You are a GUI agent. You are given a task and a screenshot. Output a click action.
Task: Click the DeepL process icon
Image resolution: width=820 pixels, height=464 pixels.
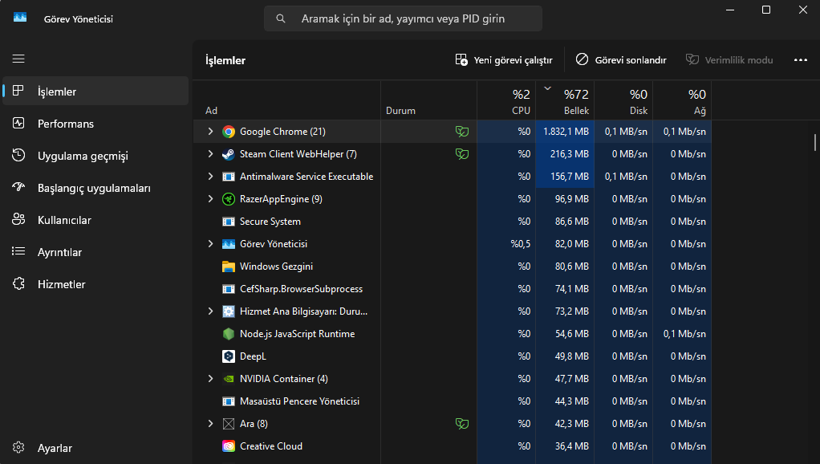coord(228,356)
